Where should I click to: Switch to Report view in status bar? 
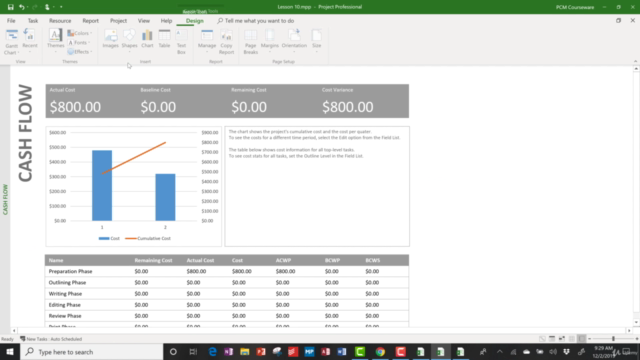[x=582, y=339]
